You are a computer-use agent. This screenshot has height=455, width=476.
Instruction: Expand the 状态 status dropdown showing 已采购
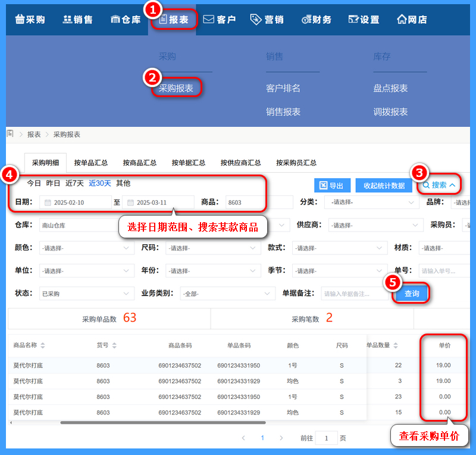[86, 294]
